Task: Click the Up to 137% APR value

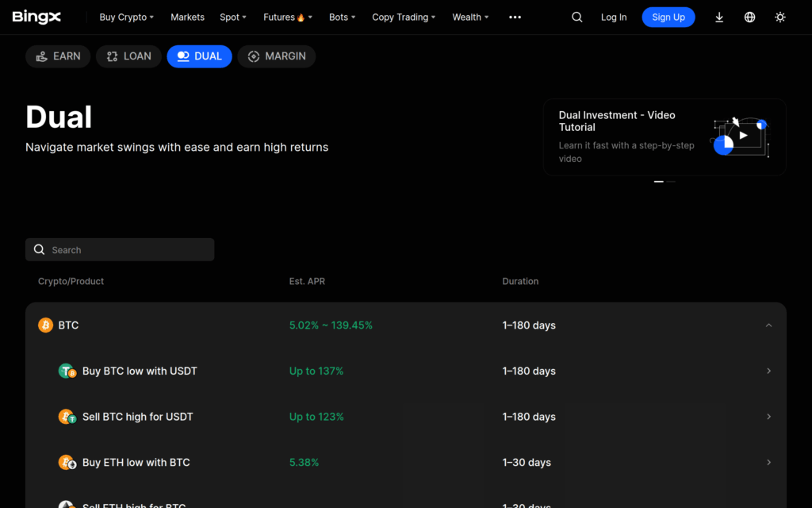Action: pos(316,371)
